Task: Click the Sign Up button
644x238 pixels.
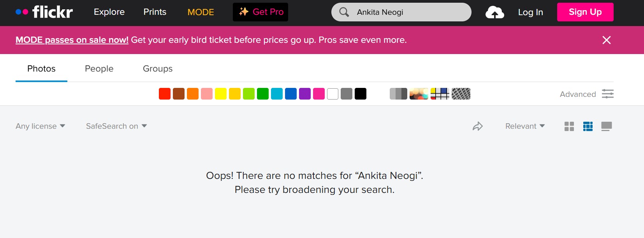Action: (585, 12)
